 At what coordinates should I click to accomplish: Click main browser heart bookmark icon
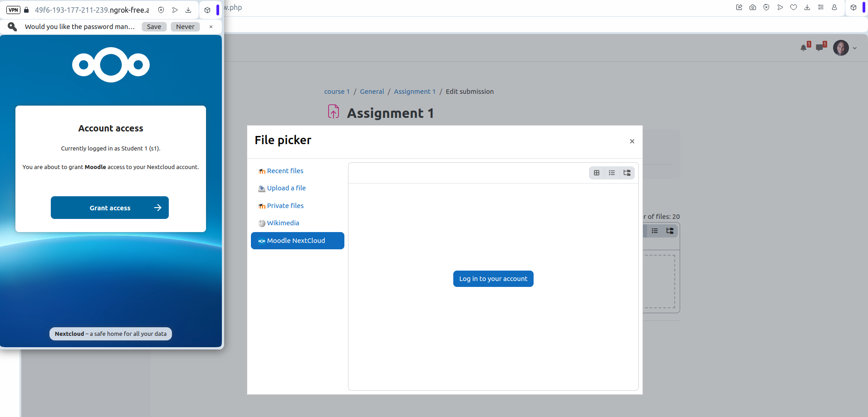tap(794, 7)
